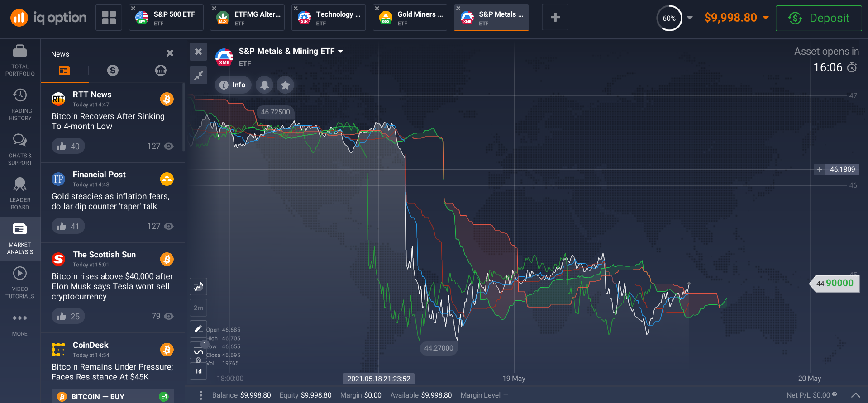
Task: Open the multi-chart grid layout button
Action: point(109,18)
